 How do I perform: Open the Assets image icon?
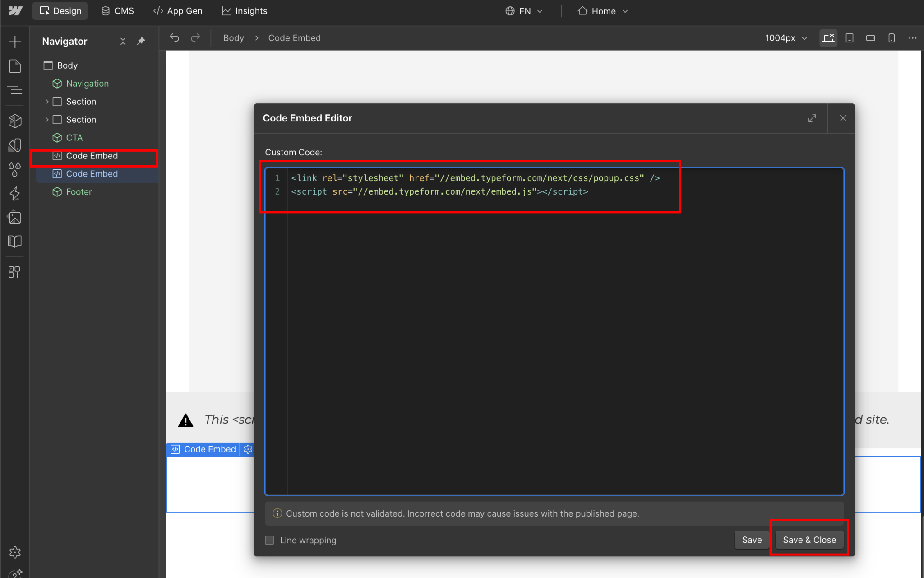point(15,218)
